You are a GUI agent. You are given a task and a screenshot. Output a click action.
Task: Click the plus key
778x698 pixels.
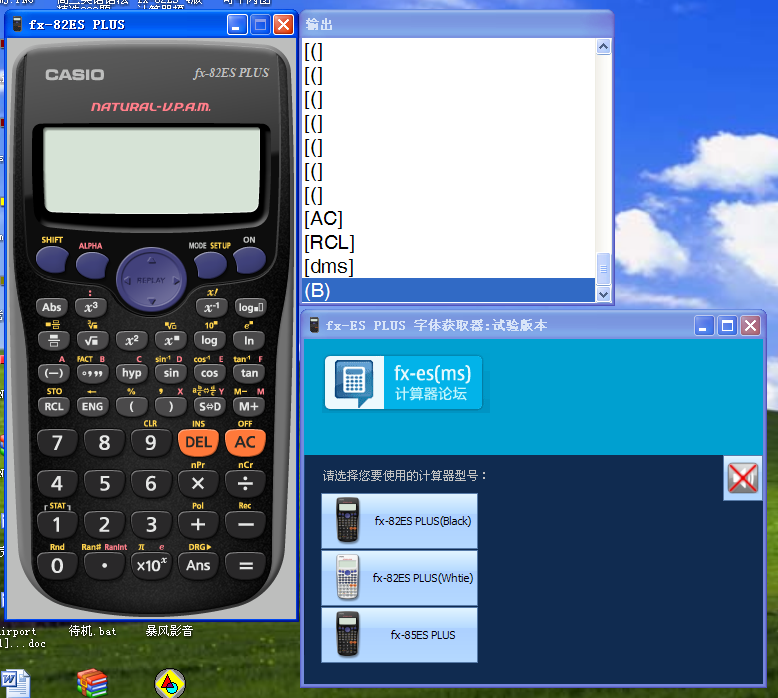point(198,524)
